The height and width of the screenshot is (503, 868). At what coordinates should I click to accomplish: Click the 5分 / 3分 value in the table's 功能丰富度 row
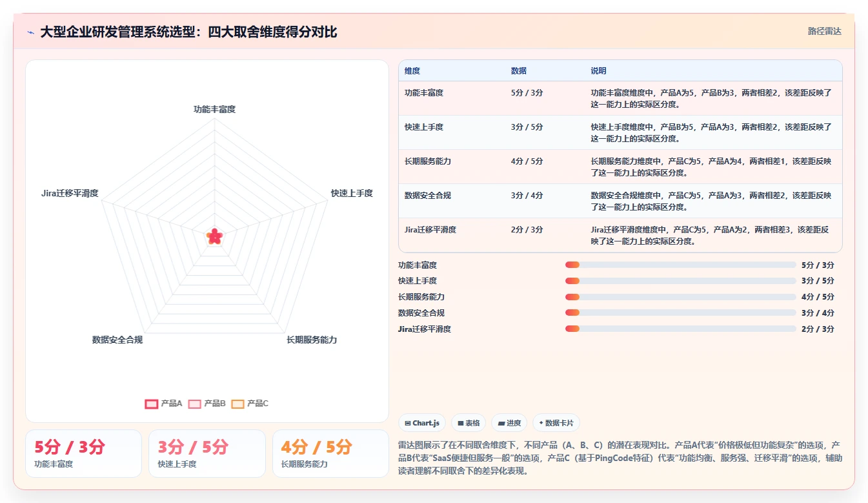[x=527, y=93]
